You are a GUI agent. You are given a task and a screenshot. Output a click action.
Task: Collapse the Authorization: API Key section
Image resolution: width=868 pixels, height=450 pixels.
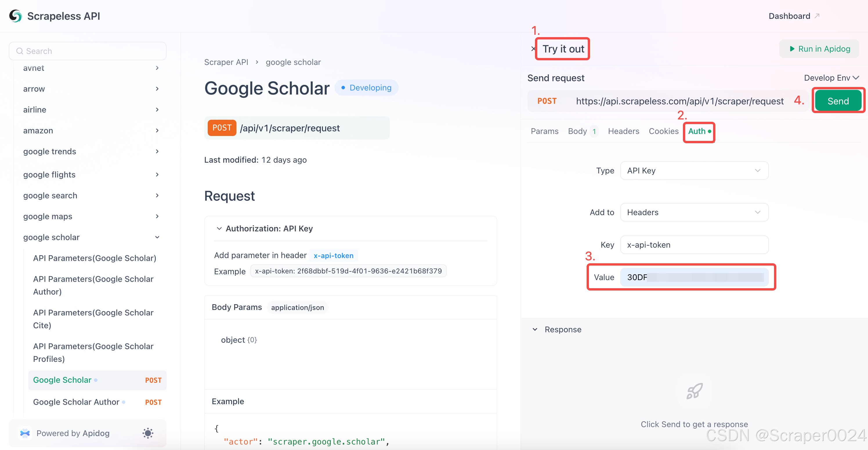(x=219, y=229)
